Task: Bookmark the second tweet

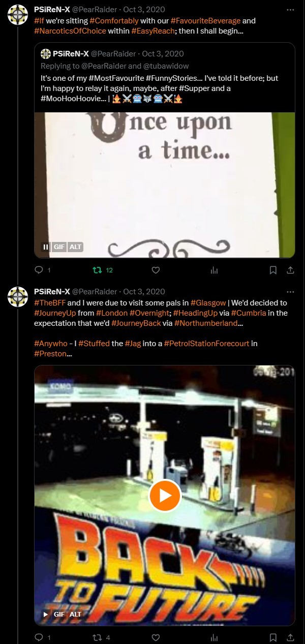Action: coord(273,637)
